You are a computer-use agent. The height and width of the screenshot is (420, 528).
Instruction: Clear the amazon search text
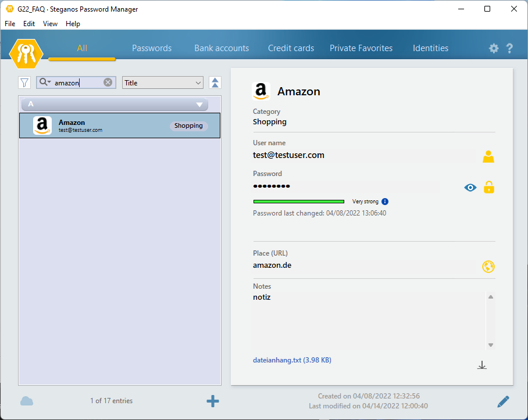pos(108,82)
